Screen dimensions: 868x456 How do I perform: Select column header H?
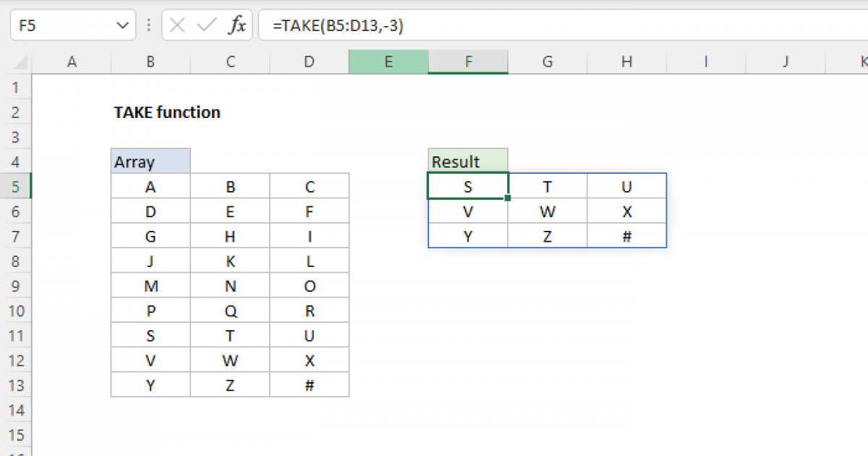click(x=626, y=62)
